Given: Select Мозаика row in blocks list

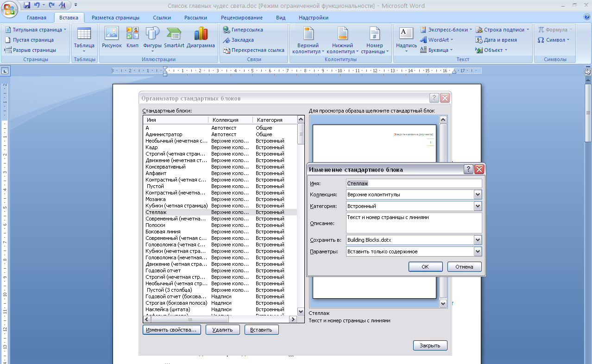Looking at the screenshot, I should click(220, 199).
